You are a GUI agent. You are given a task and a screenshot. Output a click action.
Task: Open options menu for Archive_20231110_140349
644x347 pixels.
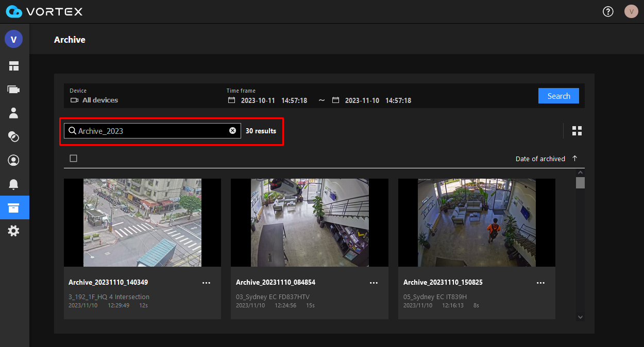[x=206, y=283]
